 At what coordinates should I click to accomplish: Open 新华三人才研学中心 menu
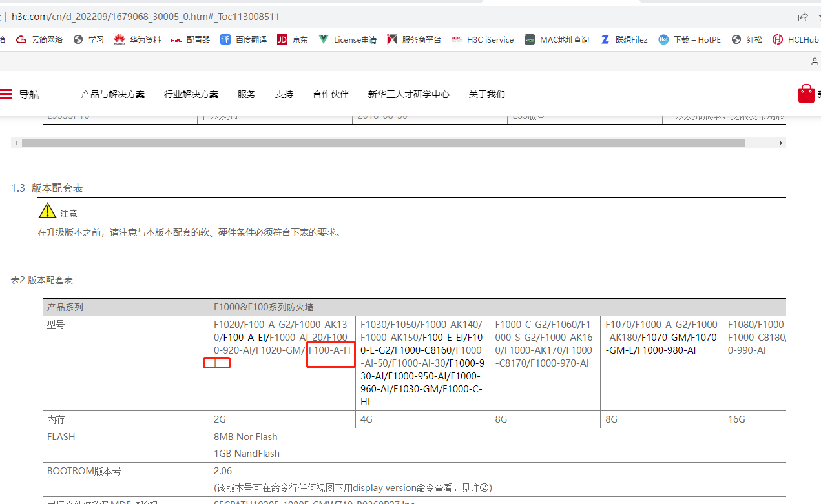coord(409,94)
